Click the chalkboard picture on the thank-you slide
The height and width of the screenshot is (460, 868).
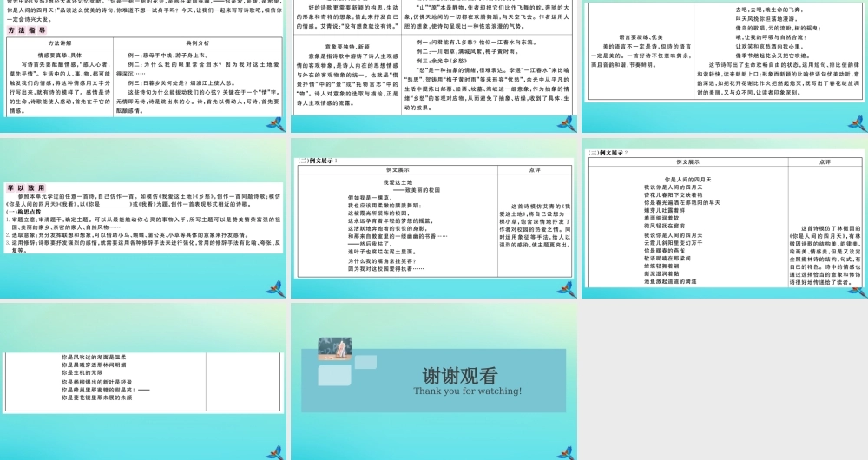pos(335,349)
